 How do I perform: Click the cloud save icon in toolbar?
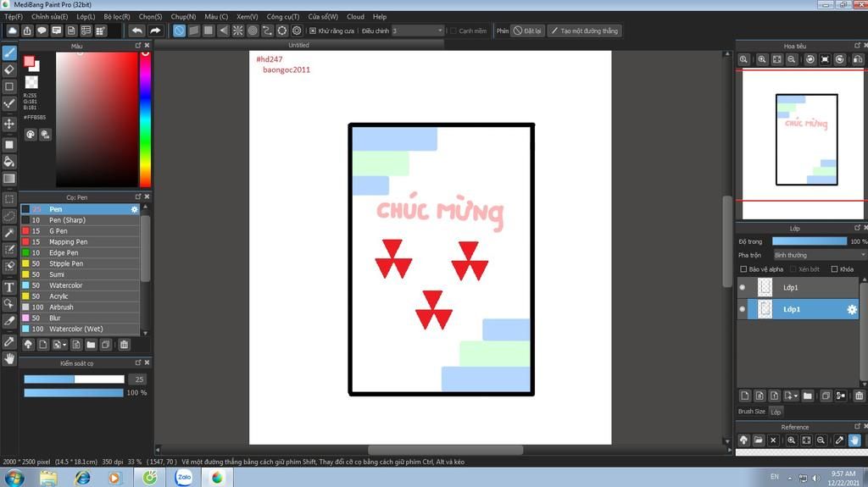click(x=12, y=30)
